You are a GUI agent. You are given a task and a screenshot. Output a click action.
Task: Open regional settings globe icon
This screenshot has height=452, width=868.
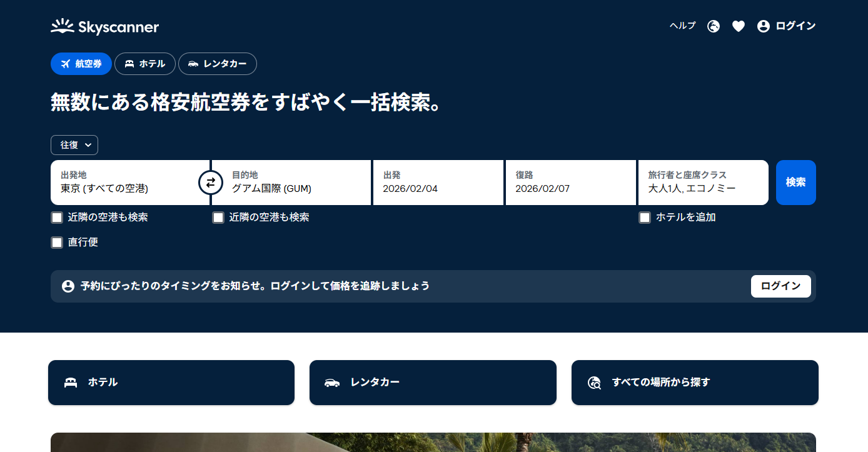[714, 26]
